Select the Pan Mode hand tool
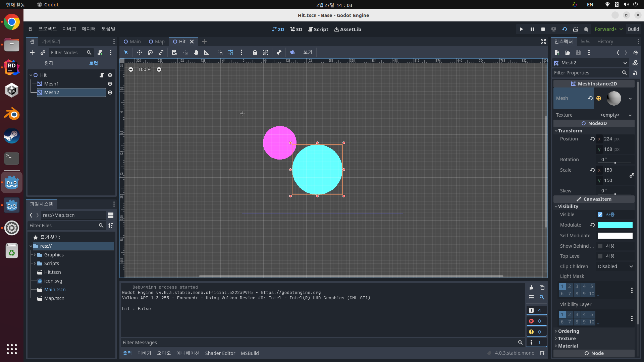Image resolution: width=644 pixels, height=362 pixels. coord(196,52)
